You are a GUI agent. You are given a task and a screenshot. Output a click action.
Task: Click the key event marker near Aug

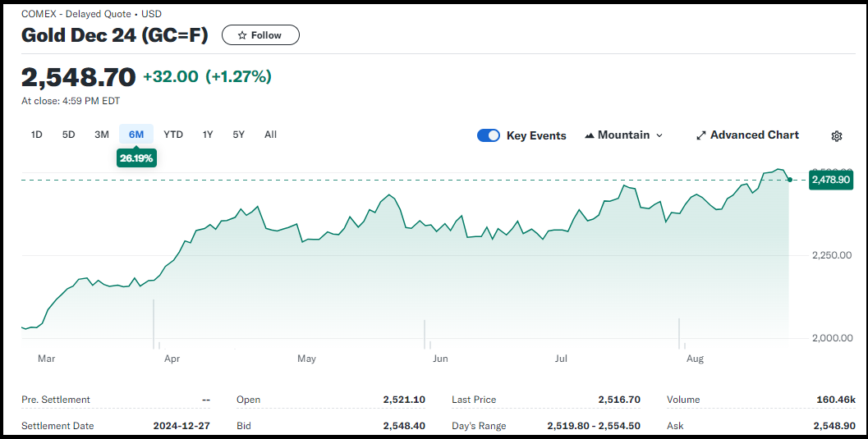tap(679, 333)
